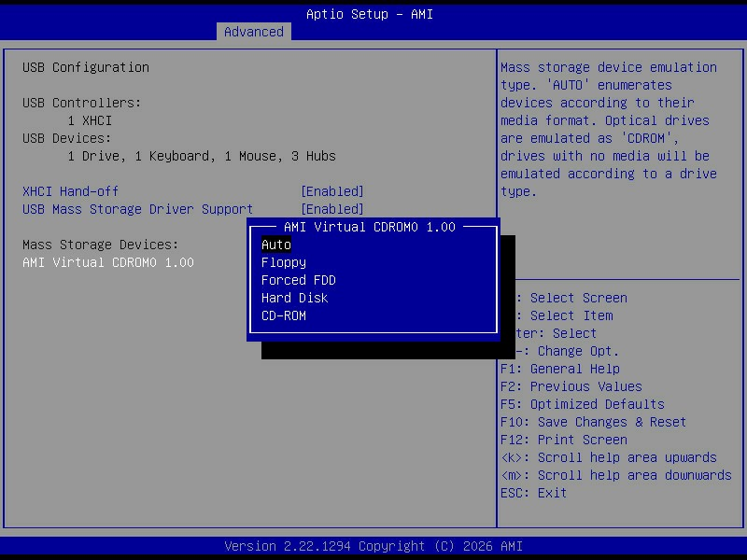The width and height of the screenshot is (747, 560).
Task: Click F1: General Help hint
Action: click(559, 369)
